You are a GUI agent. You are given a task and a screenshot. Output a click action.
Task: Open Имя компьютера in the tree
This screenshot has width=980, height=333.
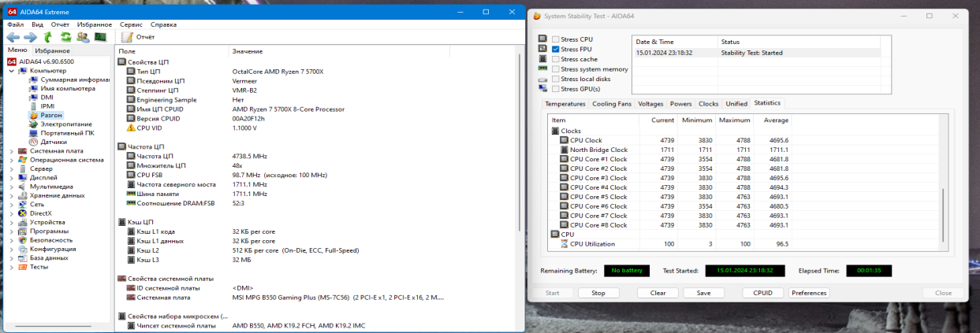[x=62, y=88]
